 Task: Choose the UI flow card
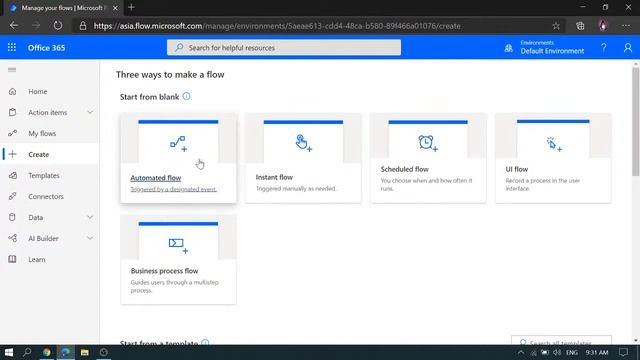(x=553, y=158)
